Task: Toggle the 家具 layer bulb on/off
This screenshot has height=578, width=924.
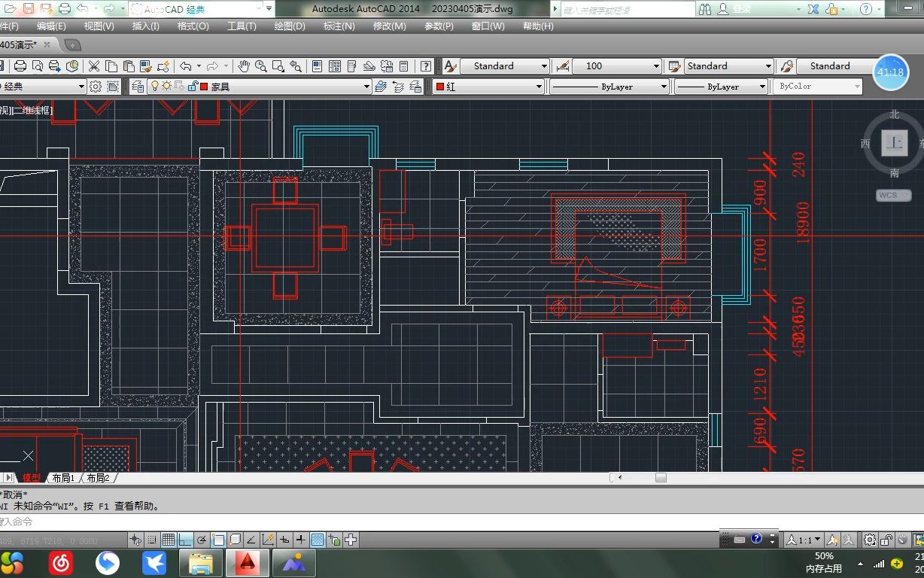Action: tap(155, 86)
